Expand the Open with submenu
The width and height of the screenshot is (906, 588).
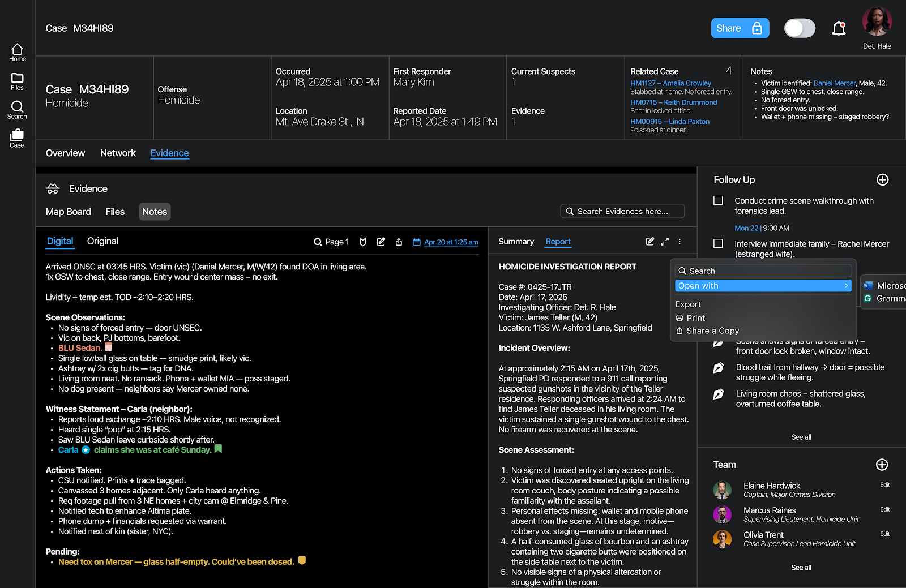[763, 286]
